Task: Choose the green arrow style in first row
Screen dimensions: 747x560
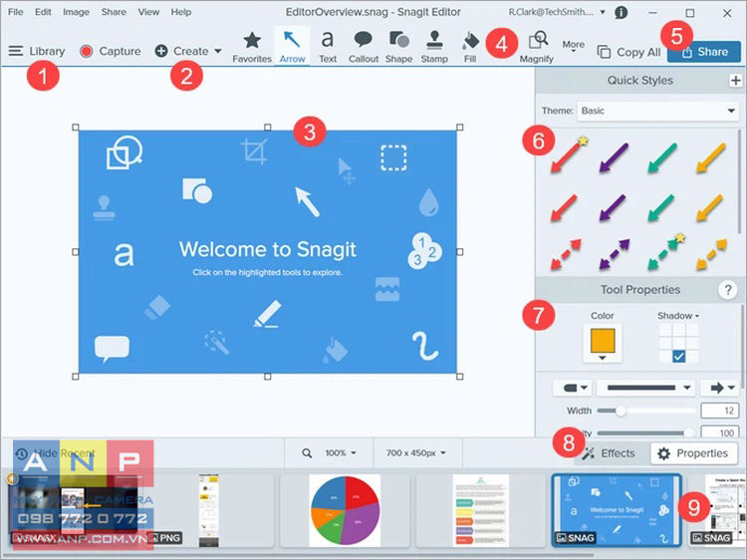Action: click(x=662, y=157)
